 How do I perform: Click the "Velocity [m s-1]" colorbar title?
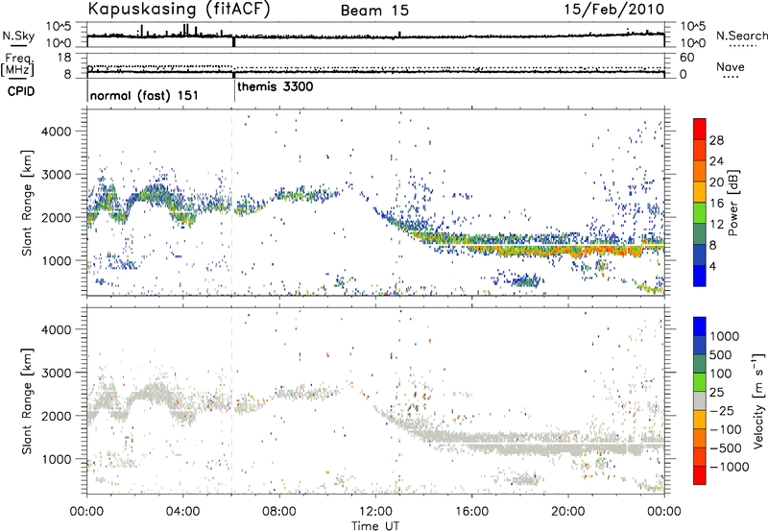point(758,400)
